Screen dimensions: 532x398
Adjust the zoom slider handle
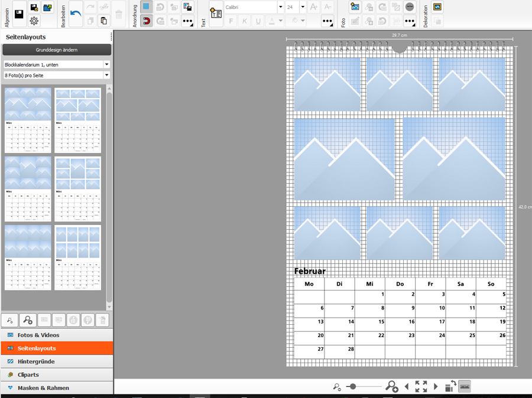tap(353, 386)
